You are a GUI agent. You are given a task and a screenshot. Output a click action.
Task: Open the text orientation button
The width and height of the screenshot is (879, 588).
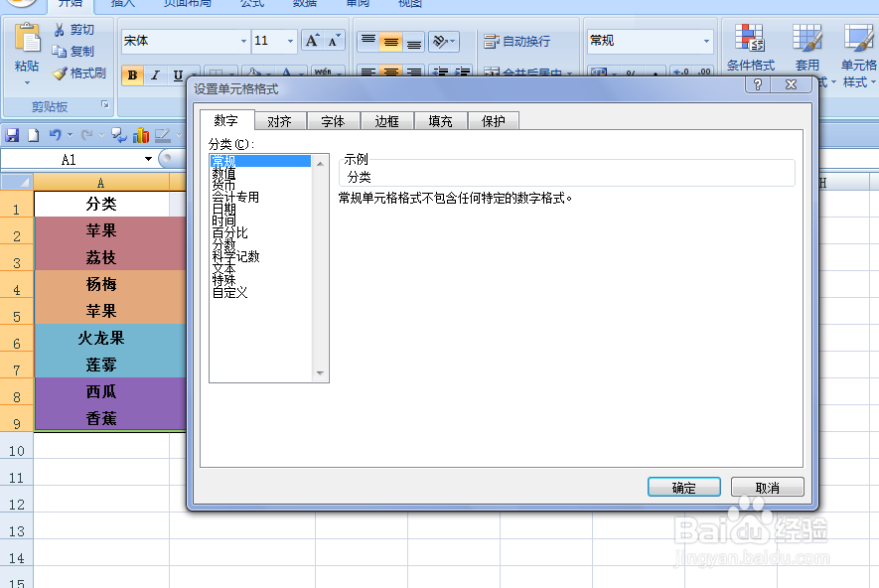440,41
